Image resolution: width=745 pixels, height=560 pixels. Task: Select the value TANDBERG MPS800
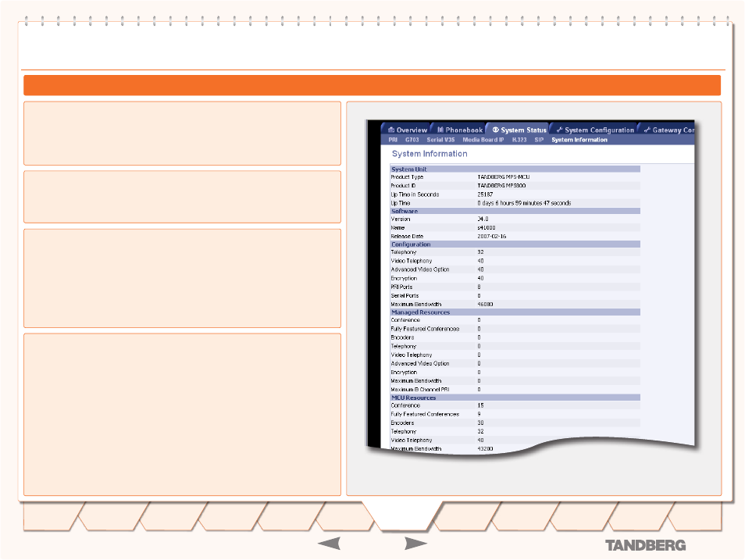(x=501, y=185)
